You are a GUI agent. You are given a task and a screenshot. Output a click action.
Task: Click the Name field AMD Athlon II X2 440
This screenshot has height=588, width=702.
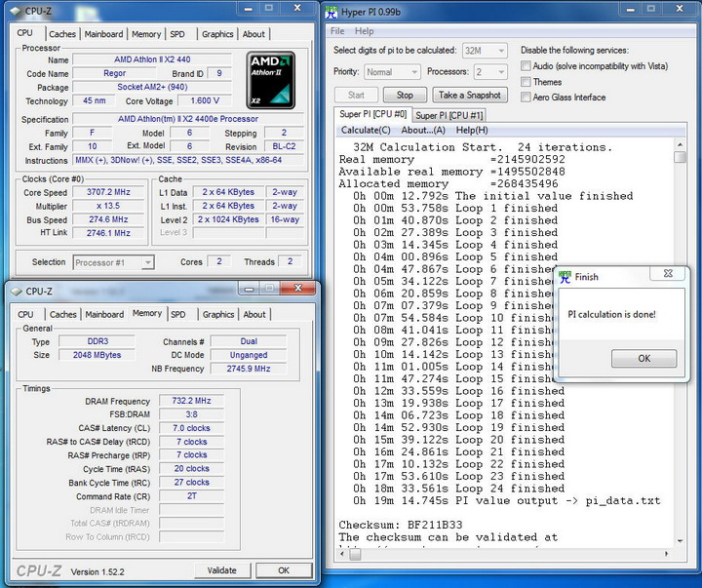coord(152,59)
